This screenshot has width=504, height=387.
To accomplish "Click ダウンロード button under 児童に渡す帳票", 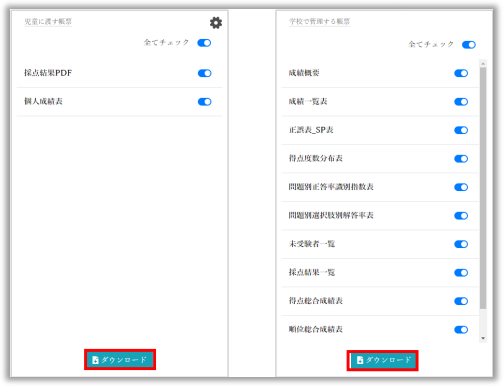I will point(120,360).
